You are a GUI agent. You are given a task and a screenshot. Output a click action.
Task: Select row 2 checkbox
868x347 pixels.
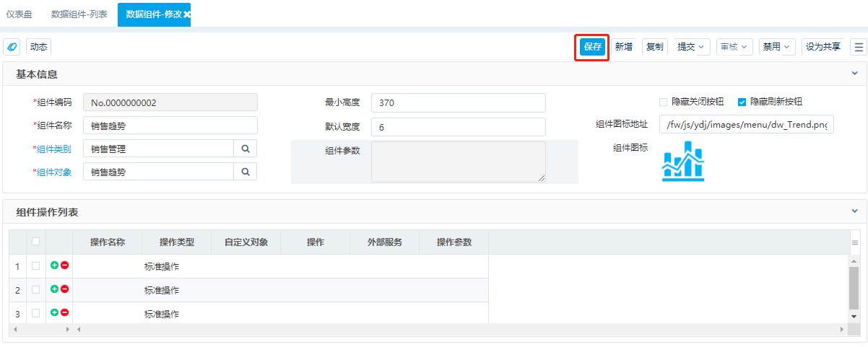pos(36,290)
